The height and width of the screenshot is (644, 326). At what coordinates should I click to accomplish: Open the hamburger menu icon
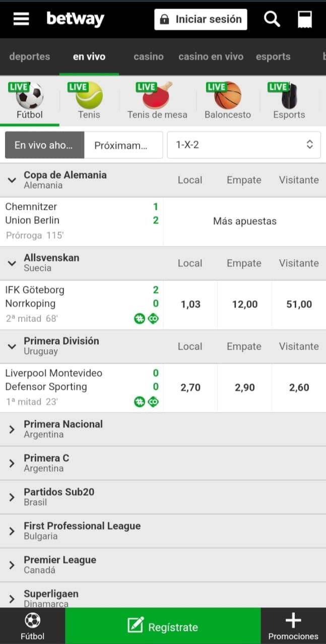tap(21, 19)
